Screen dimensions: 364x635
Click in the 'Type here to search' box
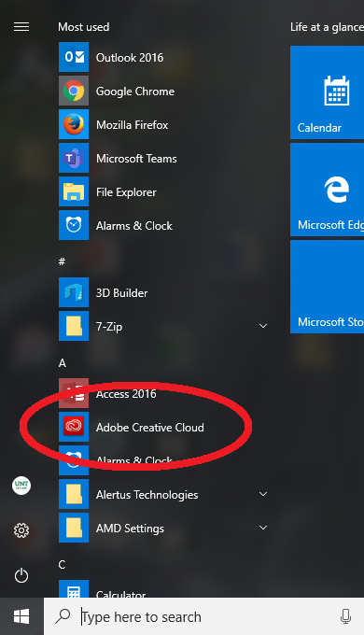[203, 616]
